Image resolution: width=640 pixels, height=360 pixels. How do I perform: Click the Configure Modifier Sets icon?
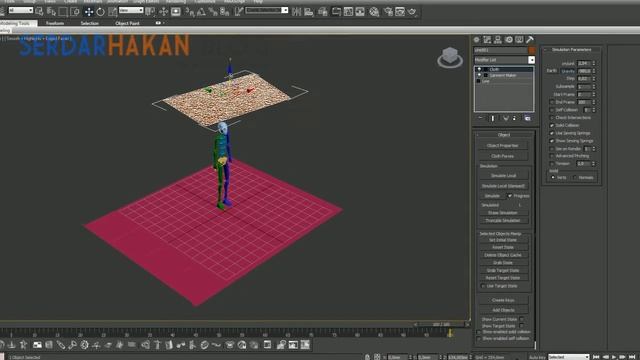tap(528, 118)
